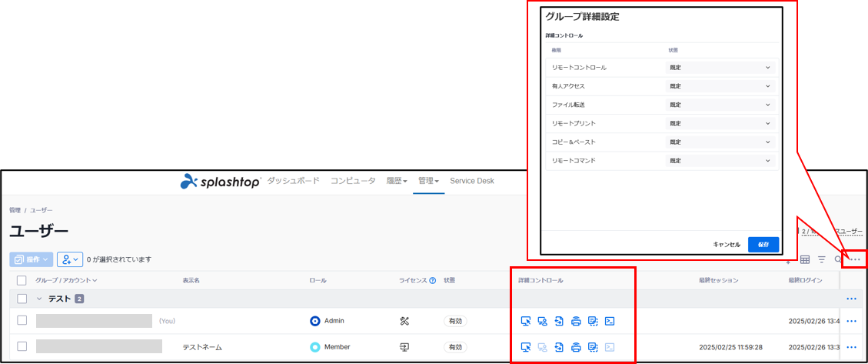Go to the ダッシュボード menu item

pos(293,181)
